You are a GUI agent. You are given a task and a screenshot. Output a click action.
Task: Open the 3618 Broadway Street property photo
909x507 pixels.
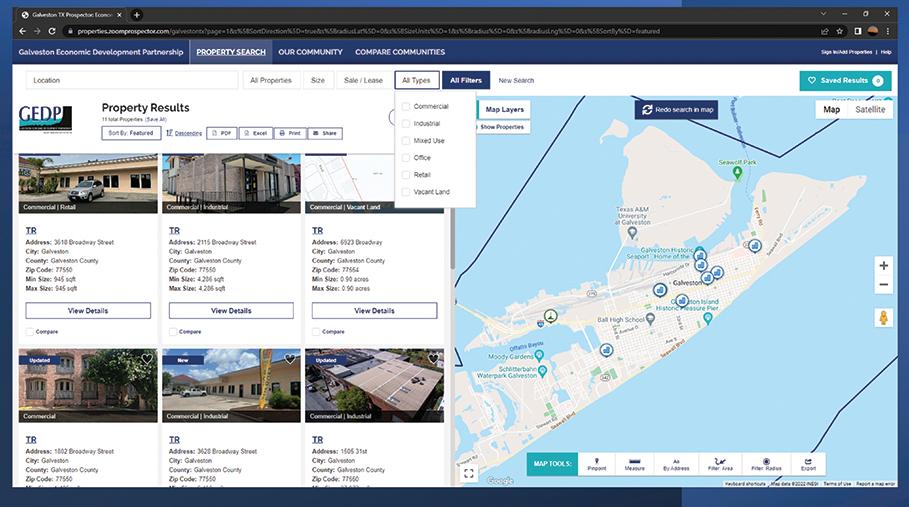88,183
